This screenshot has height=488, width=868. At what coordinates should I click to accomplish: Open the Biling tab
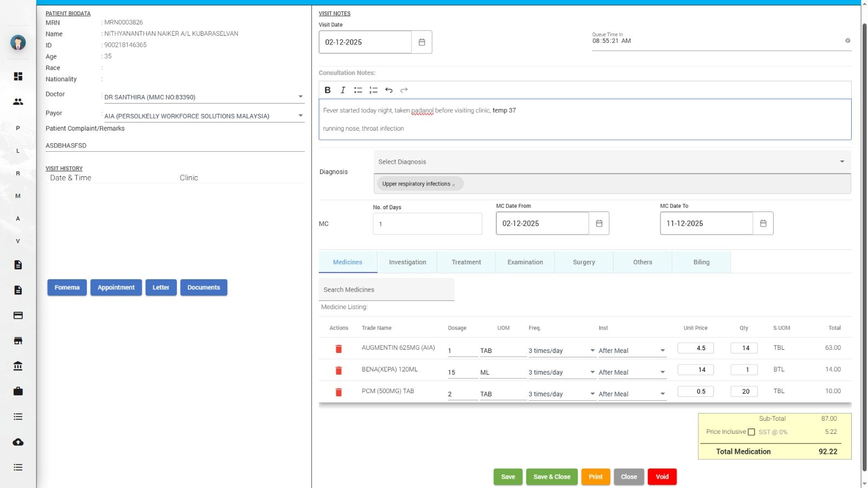pos(701,262)
